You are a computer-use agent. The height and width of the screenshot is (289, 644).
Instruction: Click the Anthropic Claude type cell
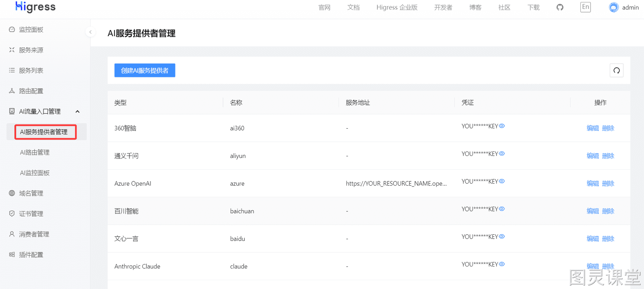tap(137, 266)
